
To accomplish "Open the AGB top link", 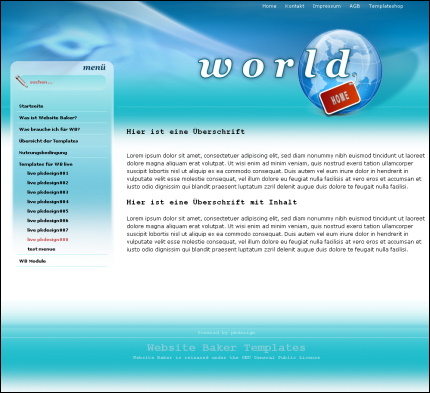I will 355,6.
